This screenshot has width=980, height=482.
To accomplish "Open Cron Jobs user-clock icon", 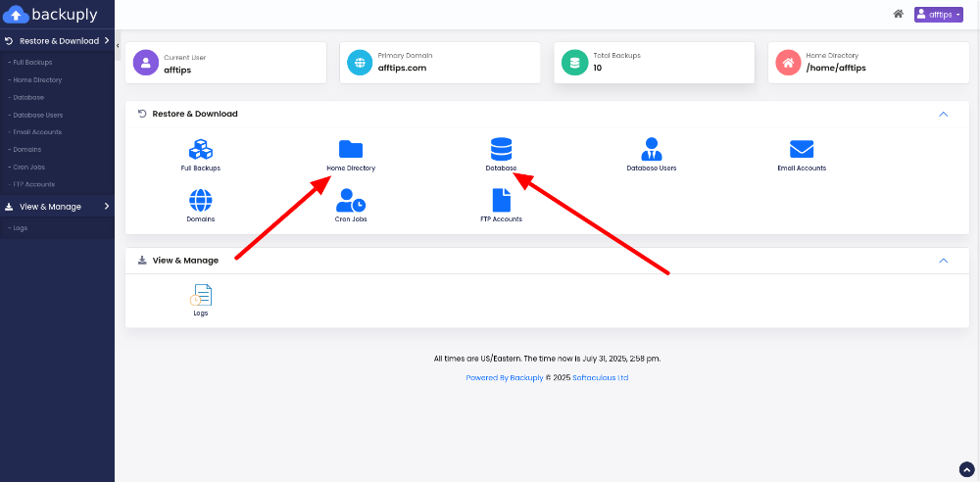I will tap(351, 200).
